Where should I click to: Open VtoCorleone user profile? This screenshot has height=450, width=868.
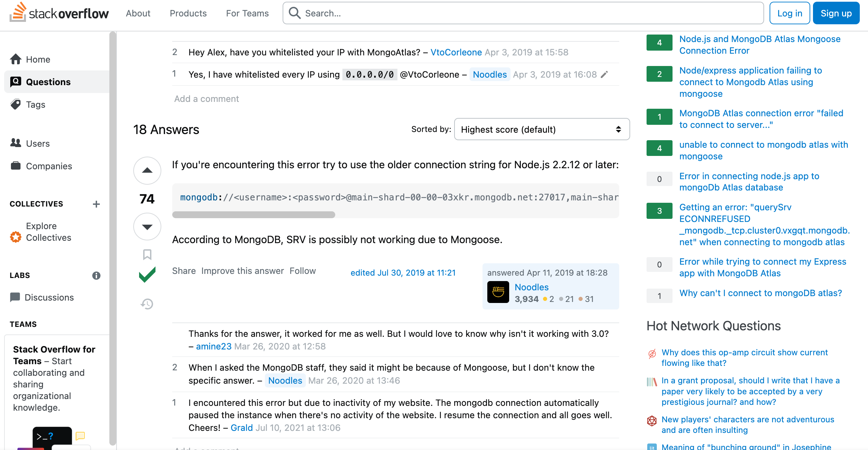tap(456, 52)
